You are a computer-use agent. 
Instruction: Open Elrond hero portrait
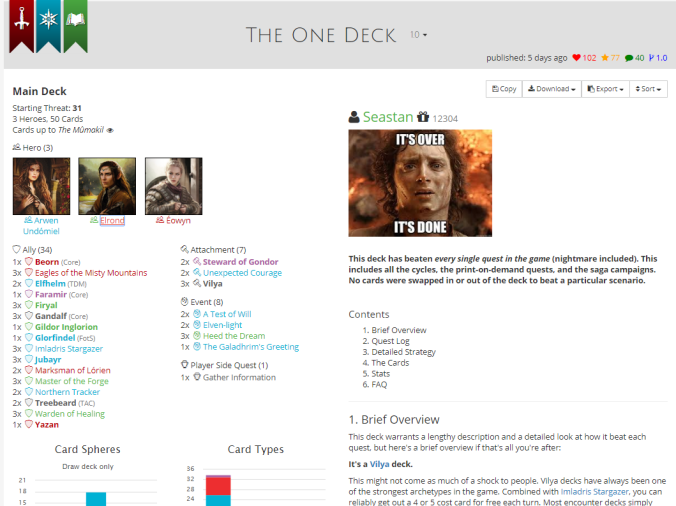[107, 186]
